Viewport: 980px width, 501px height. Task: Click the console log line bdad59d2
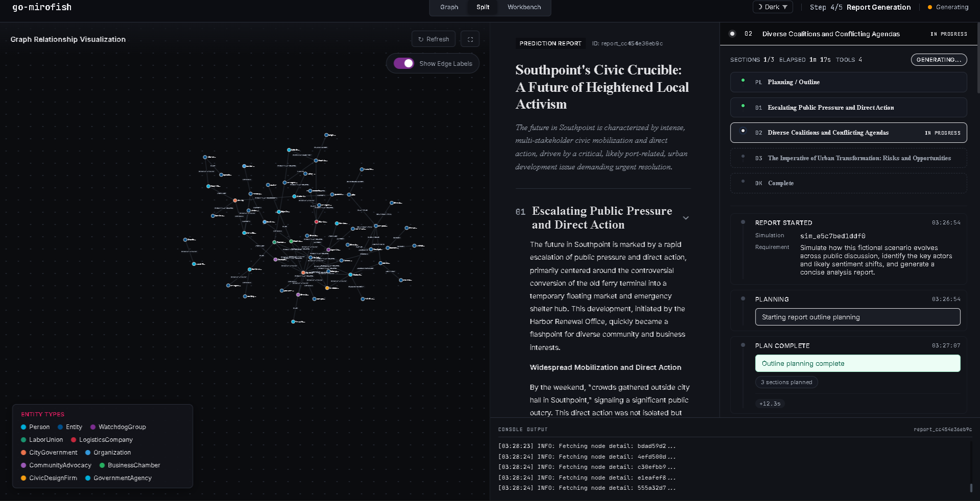coord(587,446)
